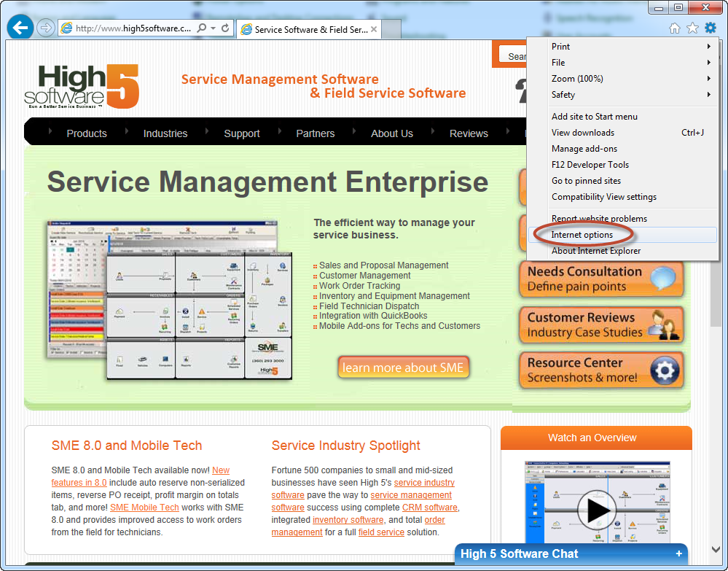The image size is (728, 571).
Task: Choose Report website problems
Action: tap(623, 218)
